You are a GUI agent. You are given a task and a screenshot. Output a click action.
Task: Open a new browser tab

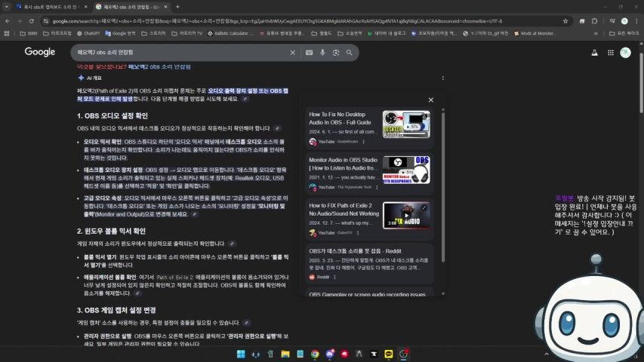(177, 7)
